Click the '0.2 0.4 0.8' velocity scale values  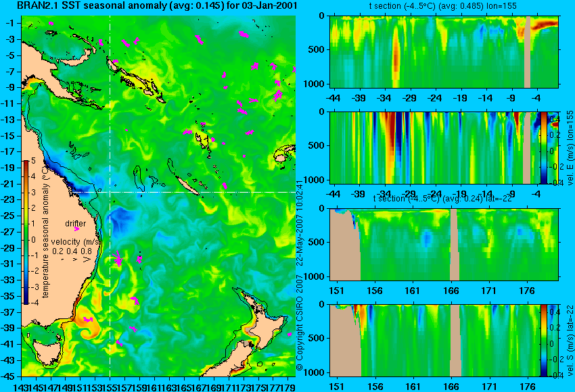tap(72, 251)
